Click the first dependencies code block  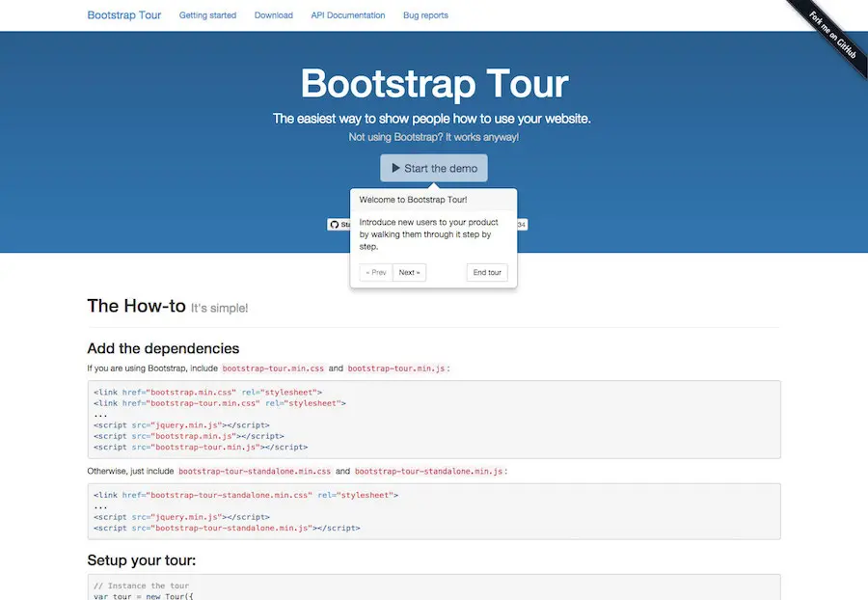pos(434,419)
